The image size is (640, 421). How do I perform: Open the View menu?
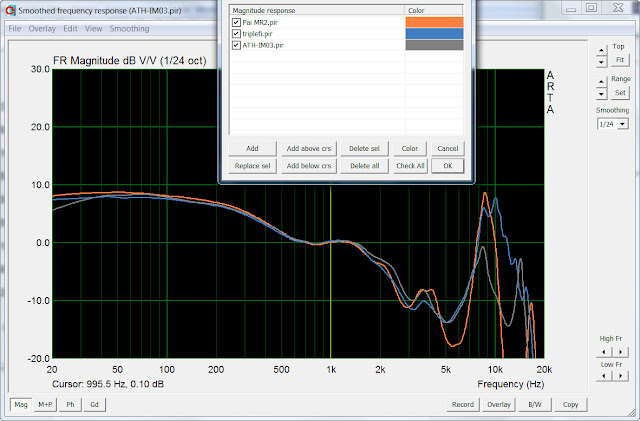click(93, 29)
